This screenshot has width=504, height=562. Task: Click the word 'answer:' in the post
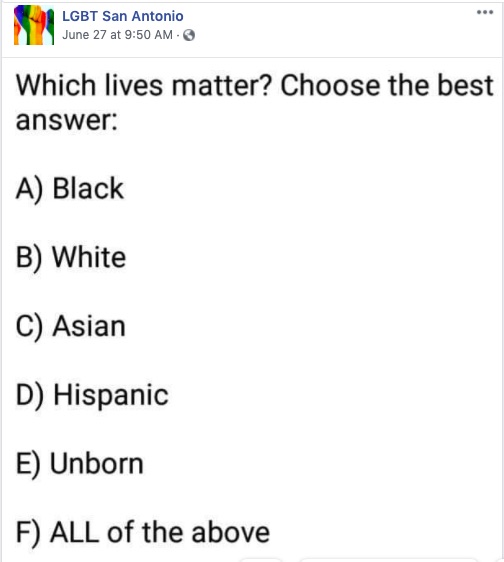coord(67,121)
